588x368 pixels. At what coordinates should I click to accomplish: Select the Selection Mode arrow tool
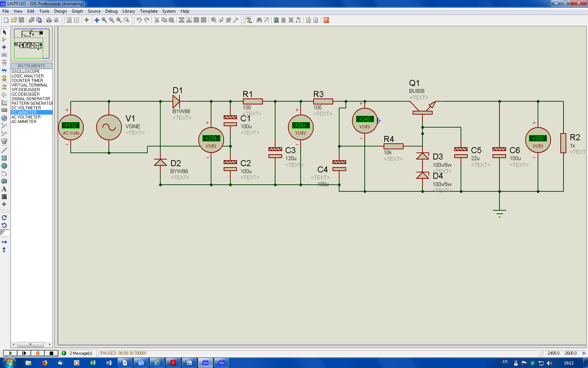[4, 32]
